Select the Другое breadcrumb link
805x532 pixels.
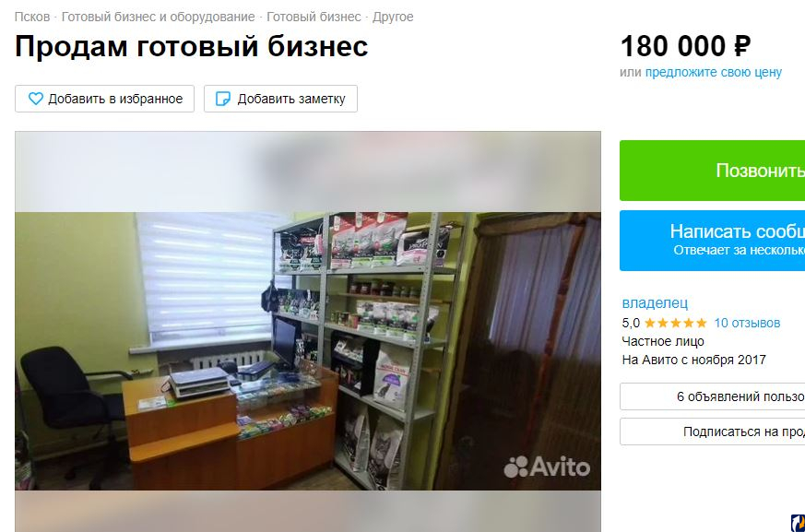pyautogui.click(x=393, y=17)
